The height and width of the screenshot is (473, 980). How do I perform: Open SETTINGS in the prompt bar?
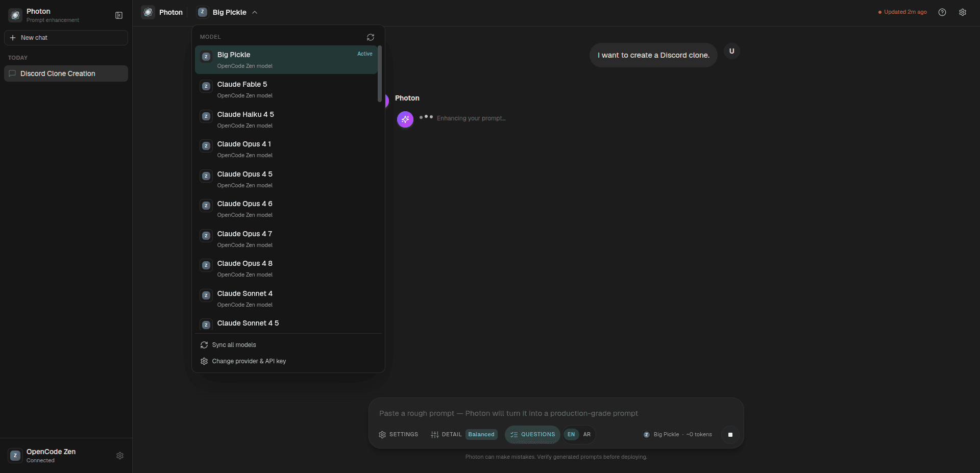(x=398, y=435)
